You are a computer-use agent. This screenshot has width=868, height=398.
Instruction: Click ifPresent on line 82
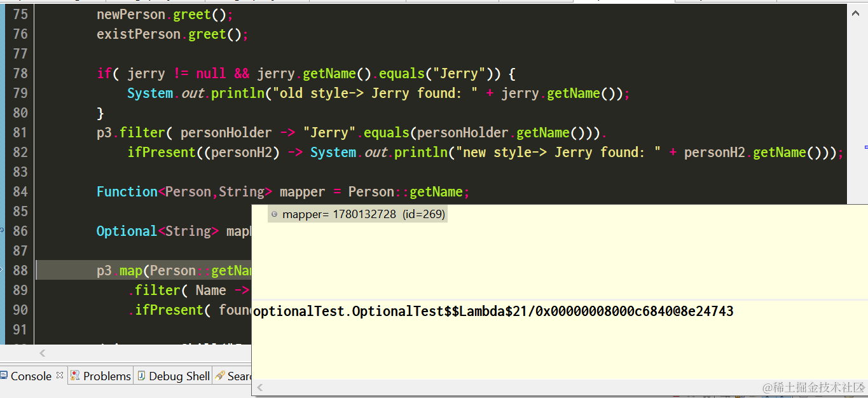pos(162,152)
